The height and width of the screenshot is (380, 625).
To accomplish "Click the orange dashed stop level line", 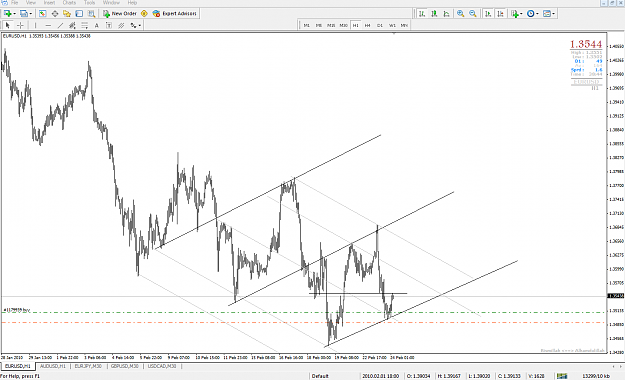I will (x=303, y=322).
